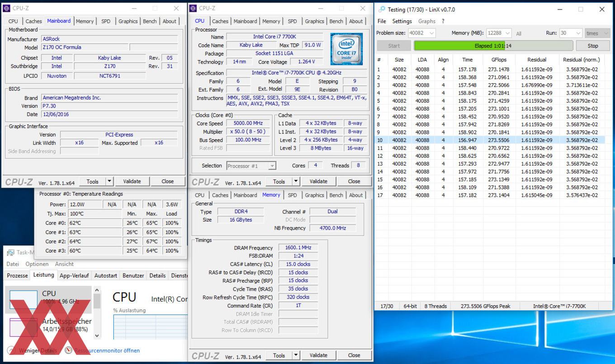Click the Ressourcenmonitor gauge icon in Task Manager
This screenshot has width=615, height=364.
click(x=69, y=350)
